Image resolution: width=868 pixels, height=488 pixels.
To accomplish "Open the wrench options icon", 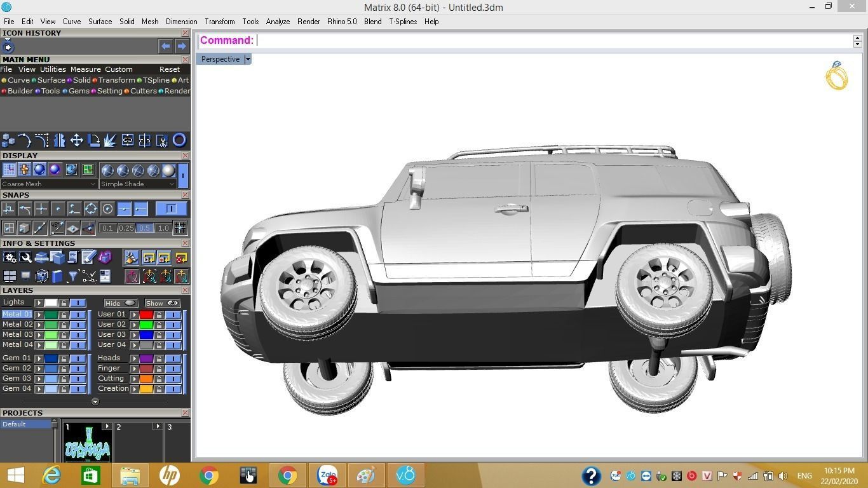I will [x=25, y=257].
